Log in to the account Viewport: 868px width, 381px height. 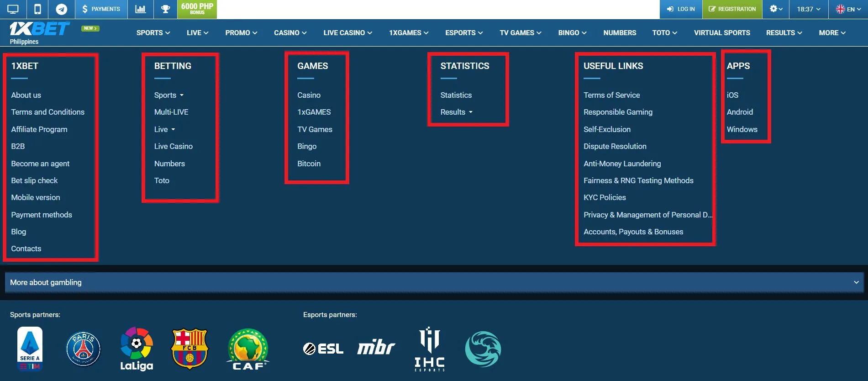681,9
